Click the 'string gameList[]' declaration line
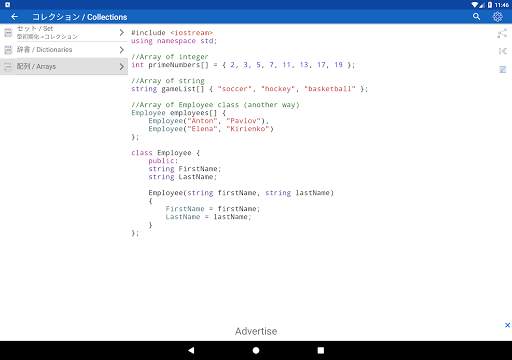 coord(249,89)
